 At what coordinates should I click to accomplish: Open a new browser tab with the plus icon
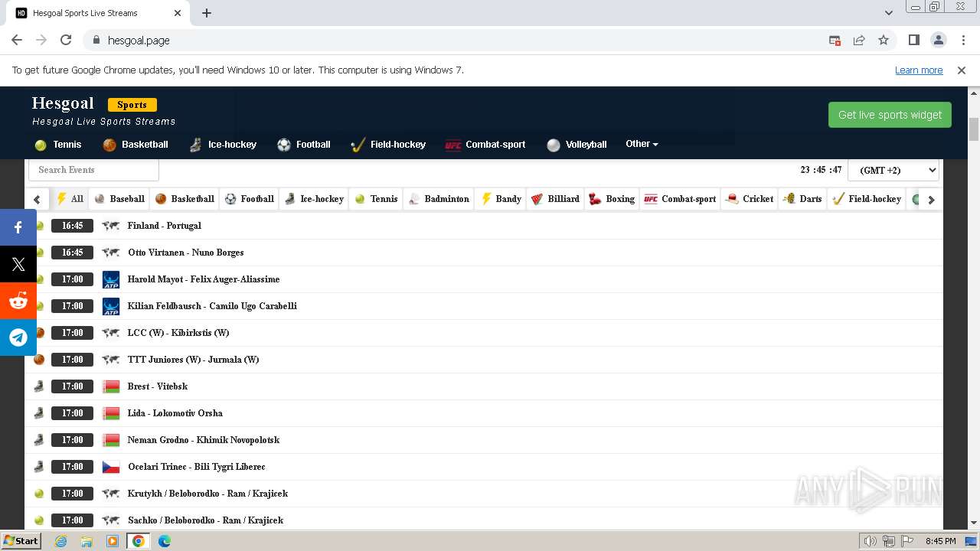207,13
